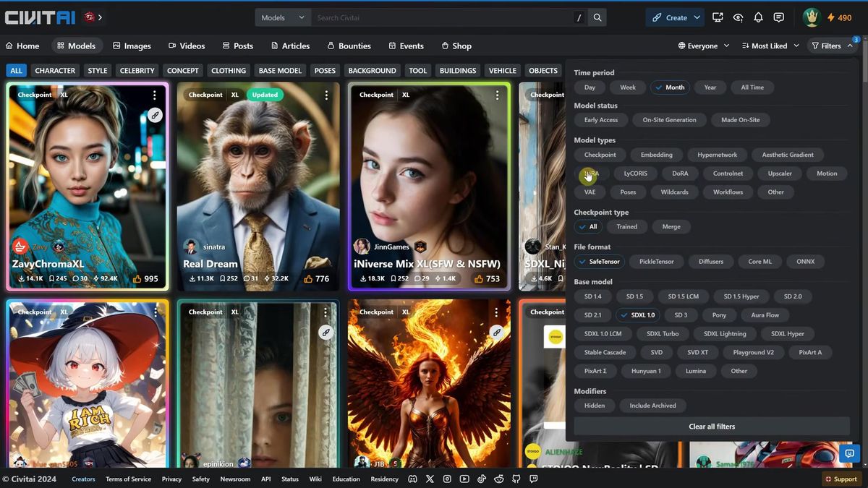The height and width of the screenshot is (488, 868).
Task: Click the lightning Buzz balance 490
Action: coord(840,17)
